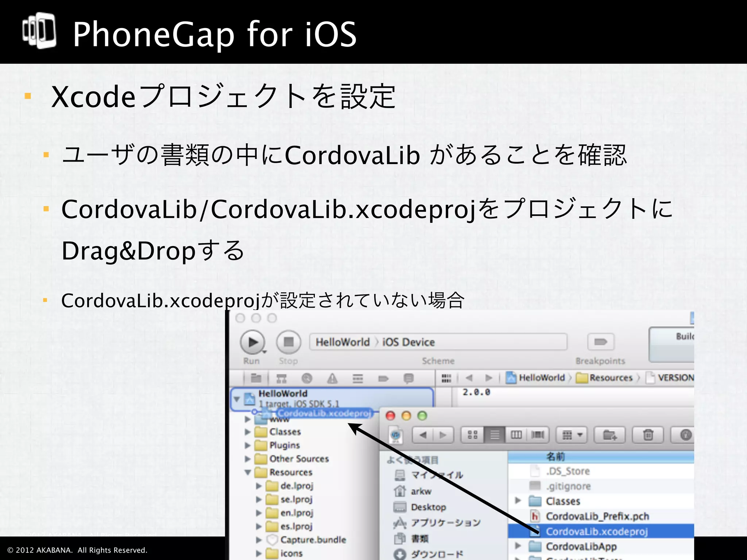747x560 pixels.
Task: Expand the Other Sources group
Action: tap(248, 459)
